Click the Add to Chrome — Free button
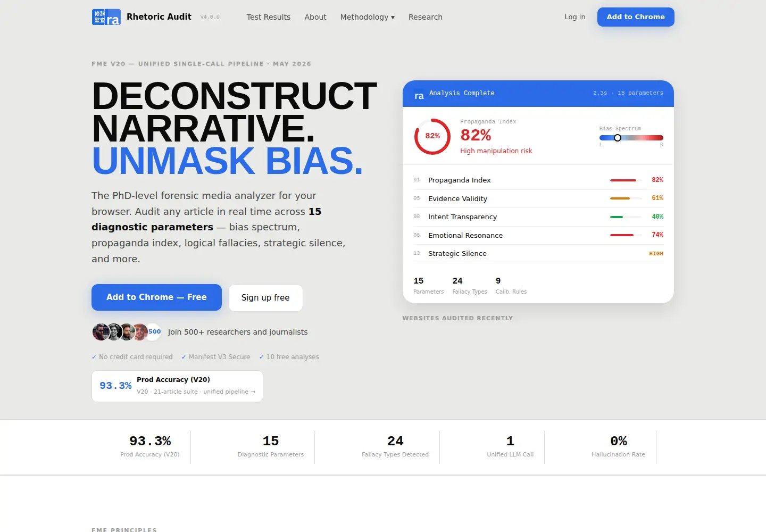Screen dimensions: 766x532 156,297
